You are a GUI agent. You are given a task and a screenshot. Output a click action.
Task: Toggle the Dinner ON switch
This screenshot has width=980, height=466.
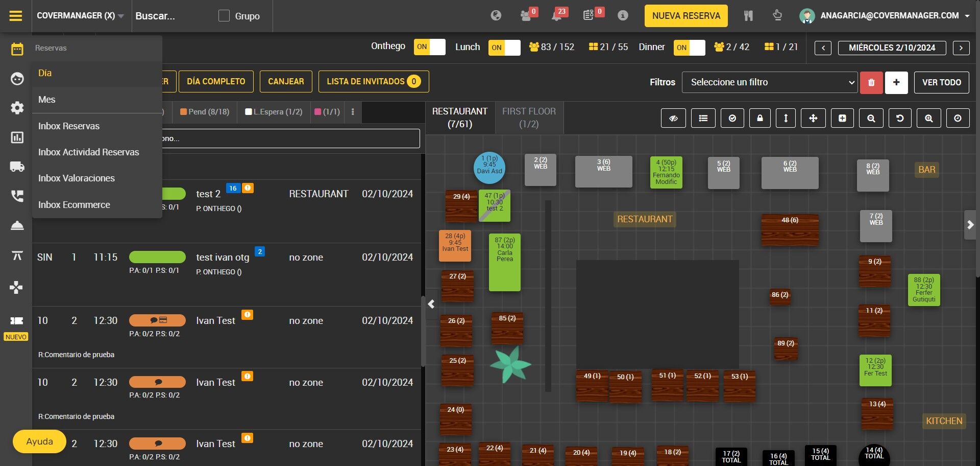click(689, 48)
